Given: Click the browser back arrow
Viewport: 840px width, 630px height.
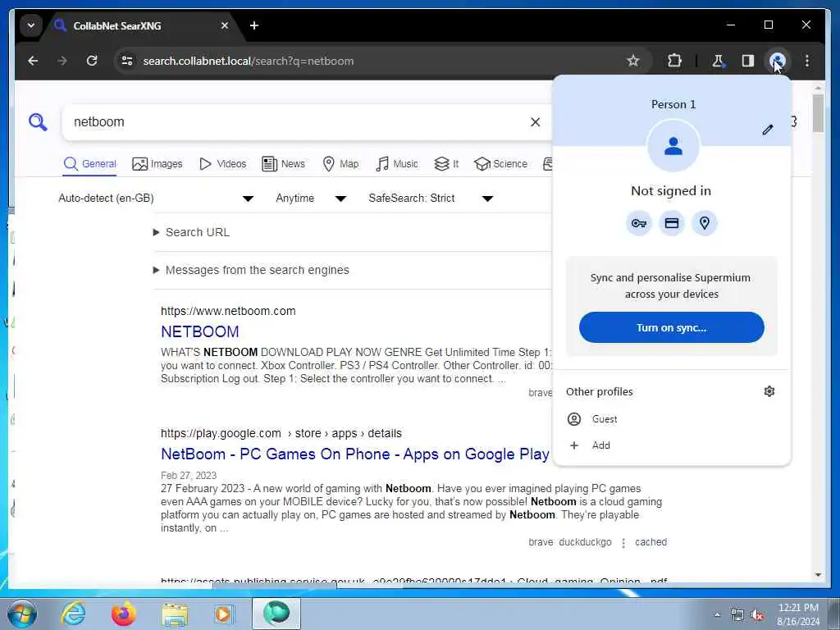Looking at the screenshot, I should tap(33, 61).
